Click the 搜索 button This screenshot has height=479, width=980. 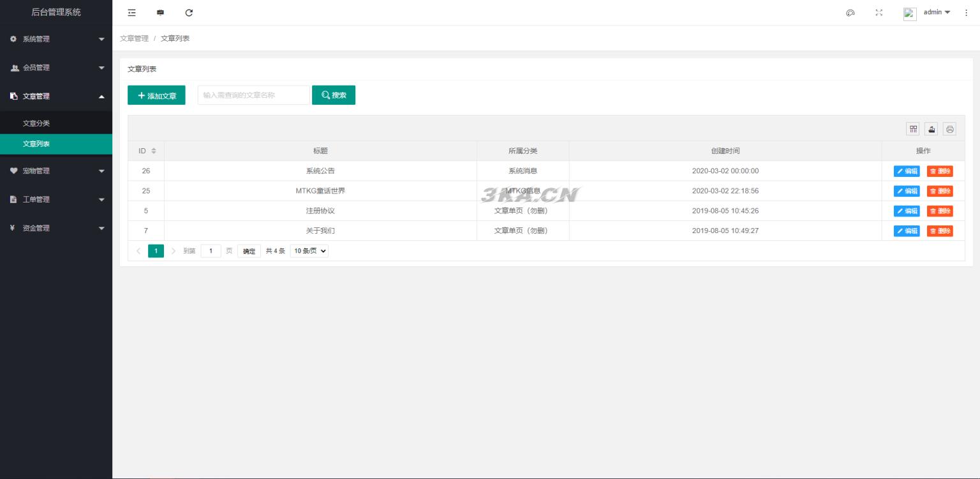334,95
